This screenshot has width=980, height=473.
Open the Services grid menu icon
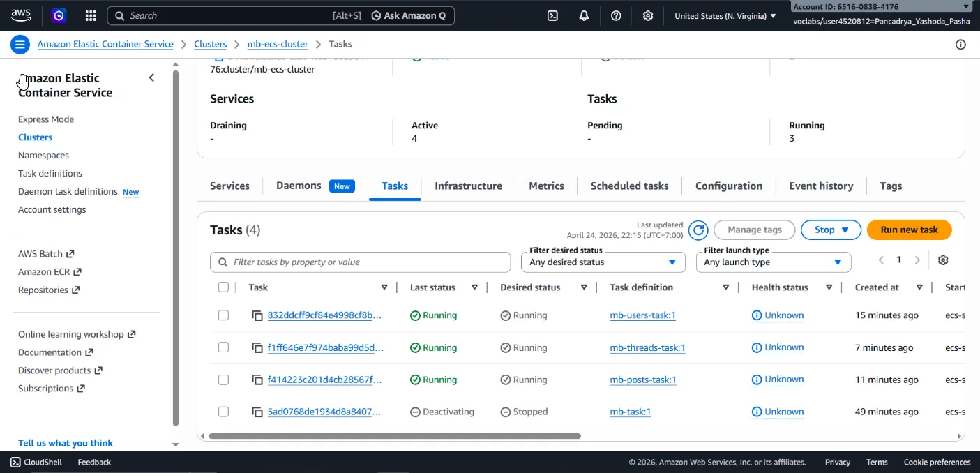91,15
